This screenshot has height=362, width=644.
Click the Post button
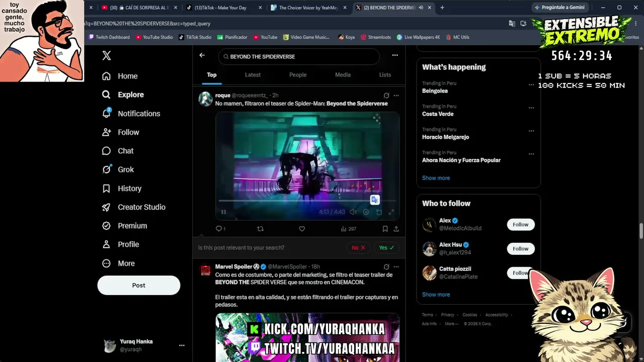(x=139, y=285)
